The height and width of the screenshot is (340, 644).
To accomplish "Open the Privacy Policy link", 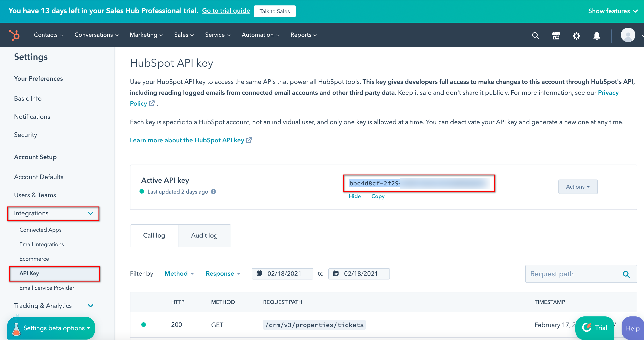I will point(608,92).
